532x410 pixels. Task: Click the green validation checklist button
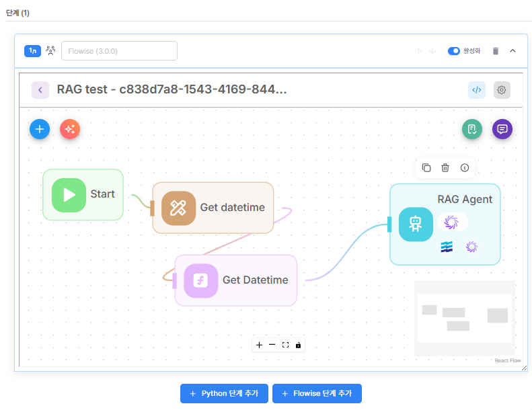point(472,129)
